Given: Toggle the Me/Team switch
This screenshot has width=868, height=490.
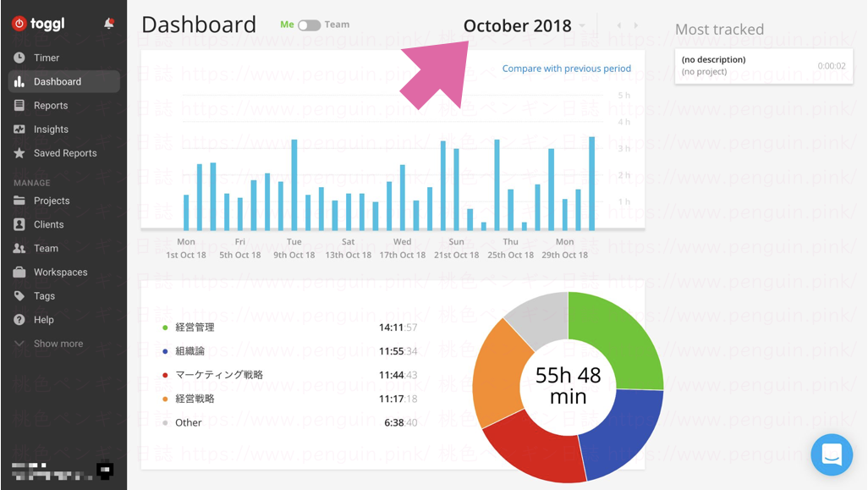Looking at the screenshot, I should click(309, 25).
